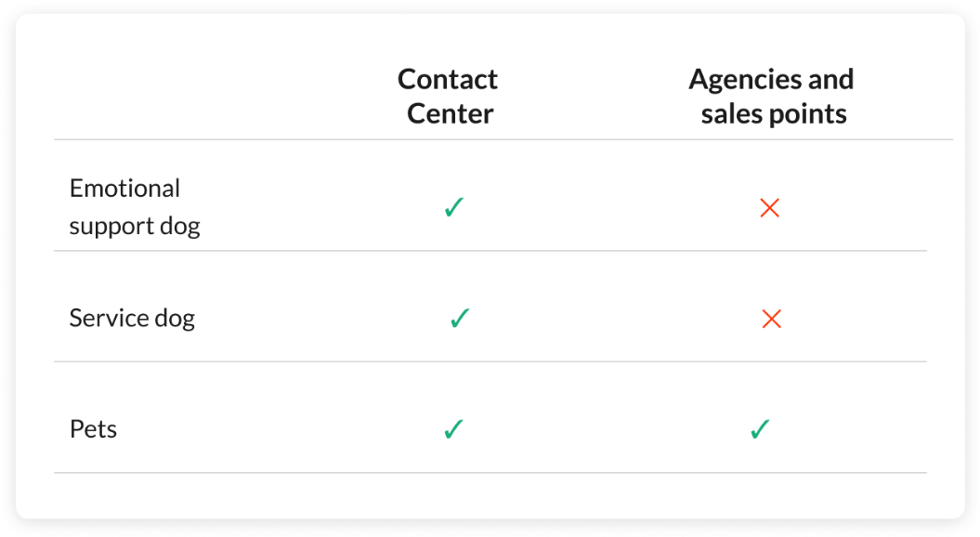
Task: Click the red cross for Emotional support dog
Action: click(769, 207)
